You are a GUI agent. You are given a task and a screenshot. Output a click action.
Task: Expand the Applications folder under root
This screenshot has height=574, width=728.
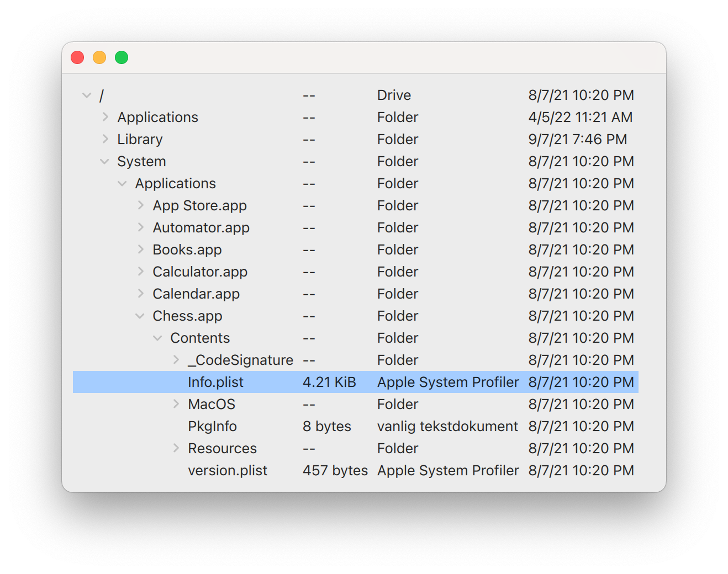(105, 117)
